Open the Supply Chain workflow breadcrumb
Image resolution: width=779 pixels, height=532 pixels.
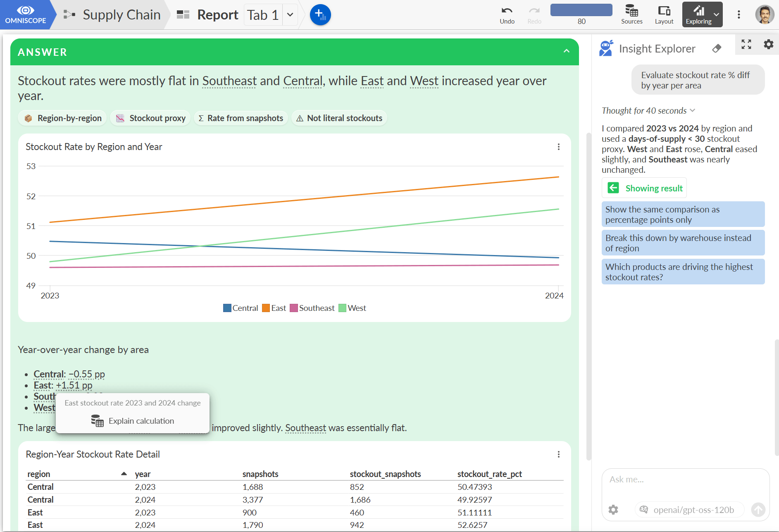(x=112, y=14)
